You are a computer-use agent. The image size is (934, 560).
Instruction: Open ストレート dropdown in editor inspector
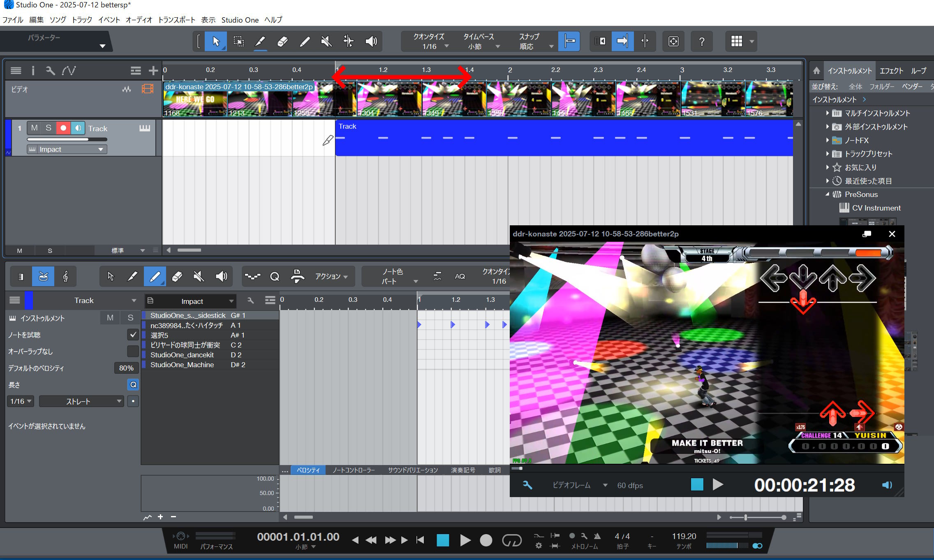[x=81, y=401]
